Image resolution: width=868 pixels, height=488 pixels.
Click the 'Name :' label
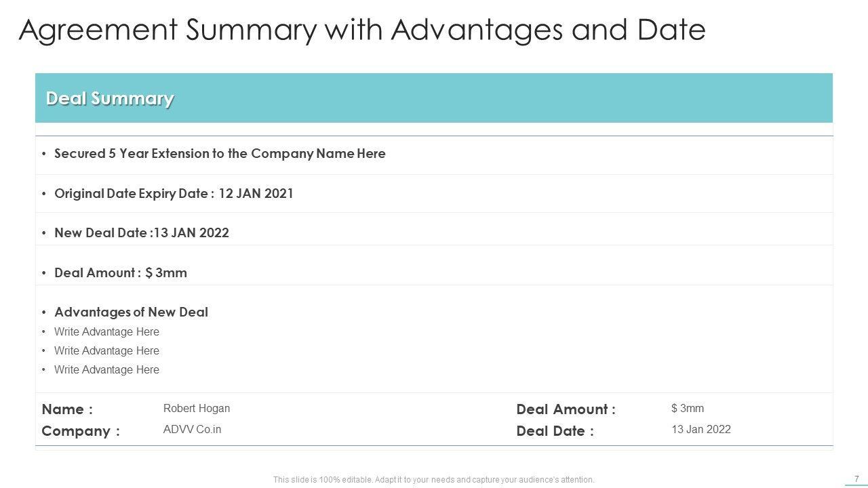(x=67, y=409)
